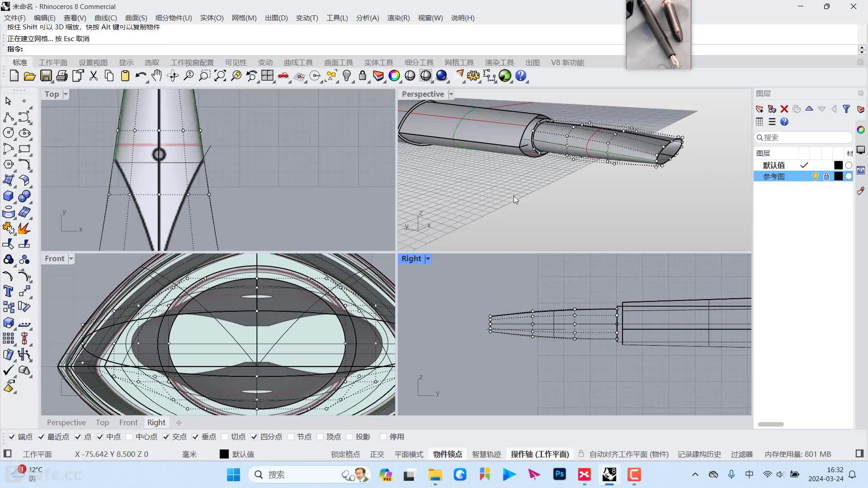Click the four-viewport layout icon
The height and width of the screenshot is (488, 868).
(267, 76)
